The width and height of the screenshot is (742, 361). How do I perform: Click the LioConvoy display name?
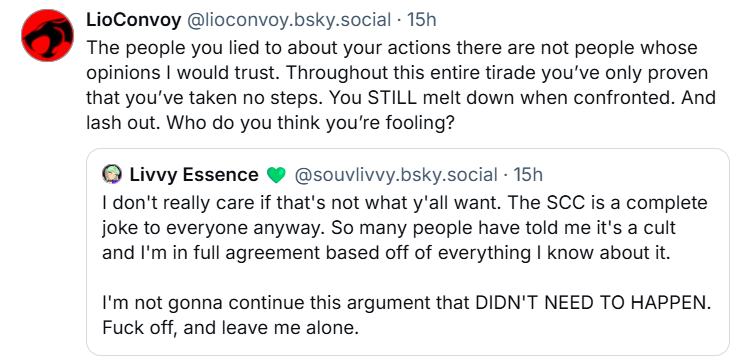pyautogui.click(x=133, y=20)
